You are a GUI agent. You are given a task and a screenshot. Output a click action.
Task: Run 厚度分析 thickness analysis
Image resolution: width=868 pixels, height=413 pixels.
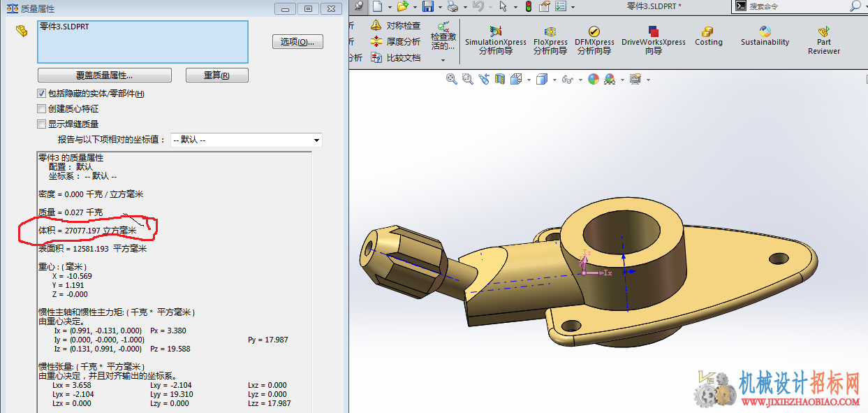click(x=395, y=42)
